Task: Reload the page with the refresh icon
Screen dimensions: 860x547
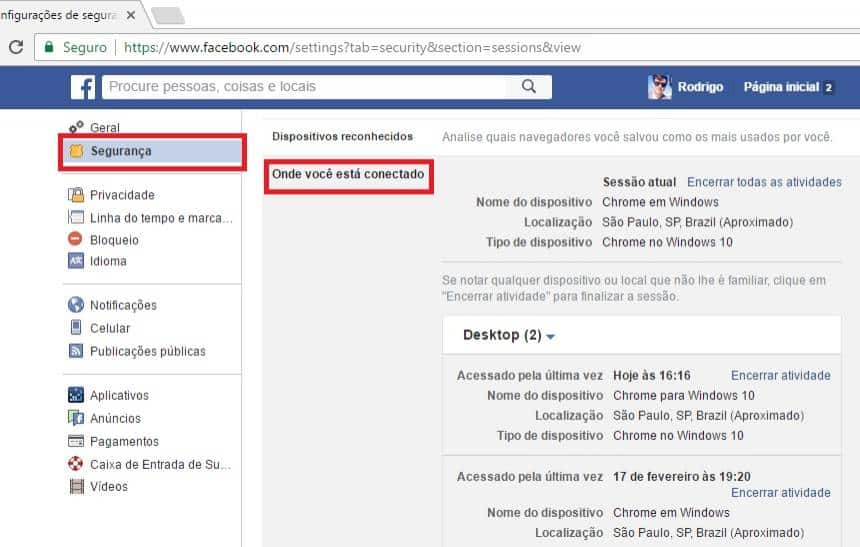Action: coord(16,47)
